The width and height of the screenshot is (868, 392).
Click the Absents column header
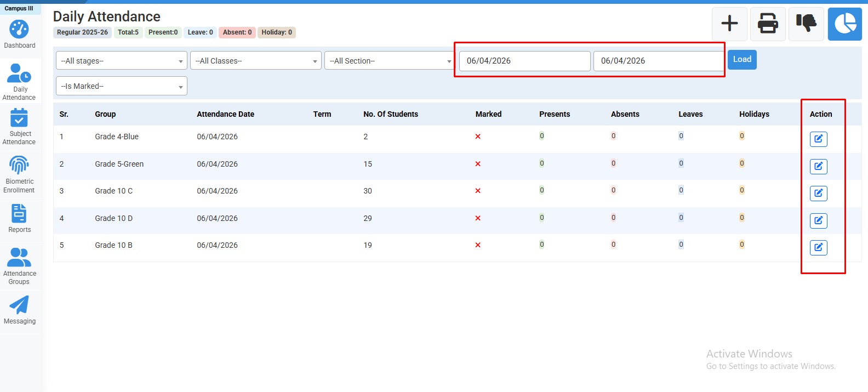(x=625, y=114)
